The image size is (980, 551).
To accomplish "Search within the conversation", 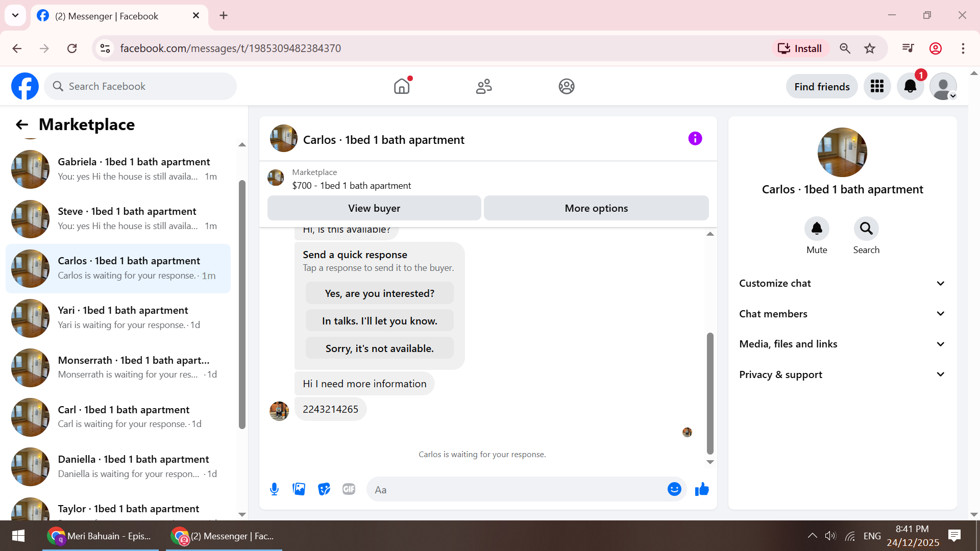I will (866, 229).
